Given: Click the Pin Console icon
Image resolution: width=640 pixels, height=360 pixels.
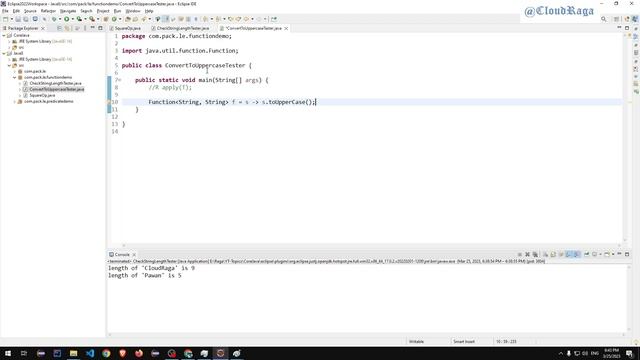Looking at the screenshot, I should 587,254.
